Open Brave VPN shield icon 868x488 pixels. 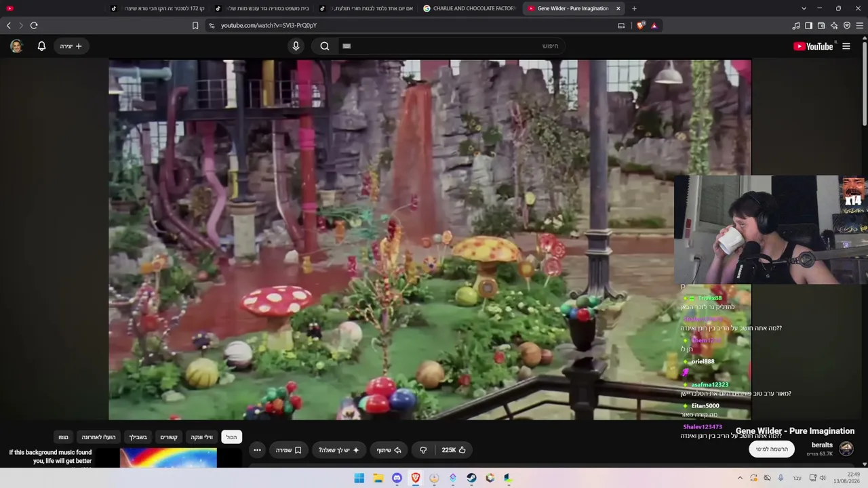(847, 25)
